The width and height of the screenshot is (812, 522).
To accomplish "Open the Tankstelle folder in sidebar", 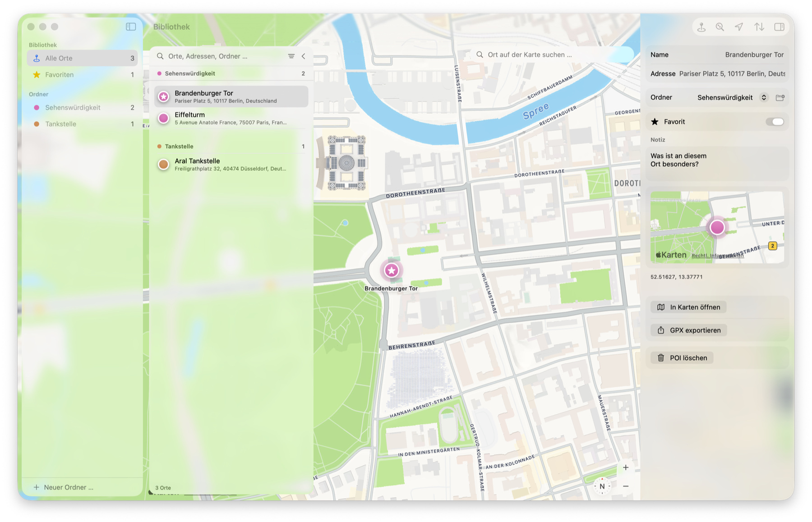I will click(x=83, y=124).
